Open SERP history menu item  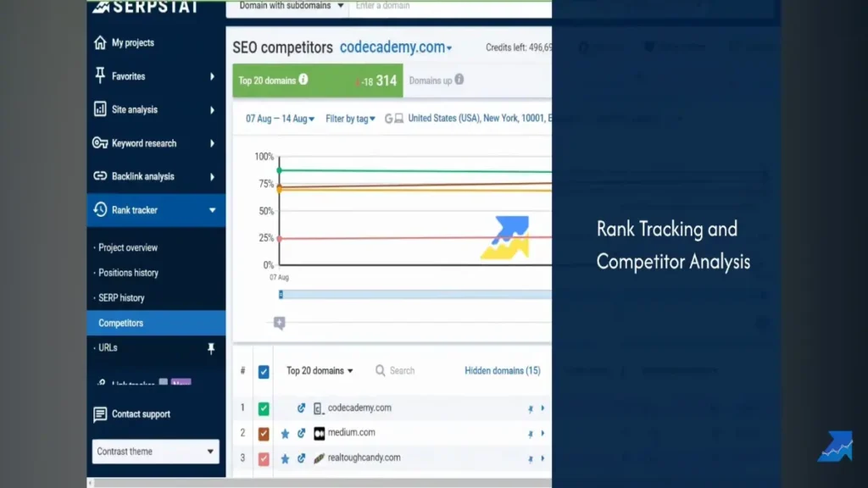(x=121, y=297)
